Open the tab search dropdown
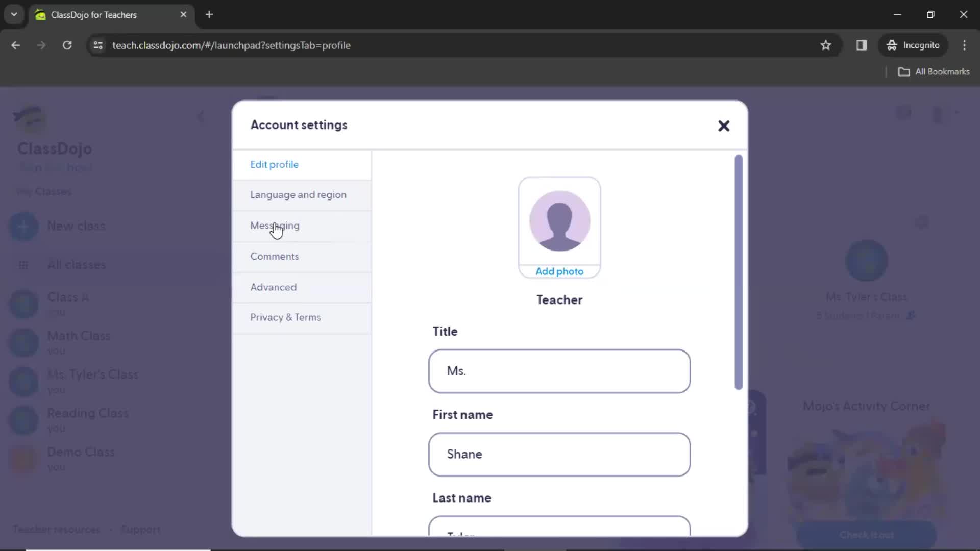 pos(14,14)
